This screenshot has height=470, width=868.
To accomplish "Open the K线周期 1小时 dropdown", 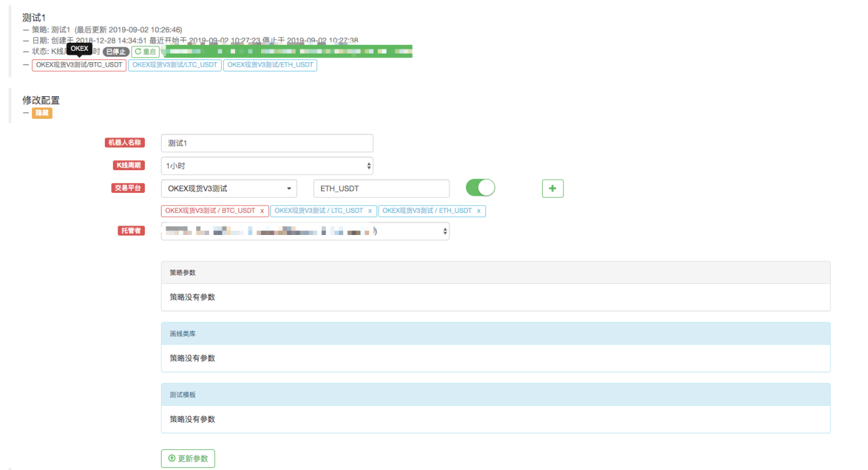I will [267, 166].
